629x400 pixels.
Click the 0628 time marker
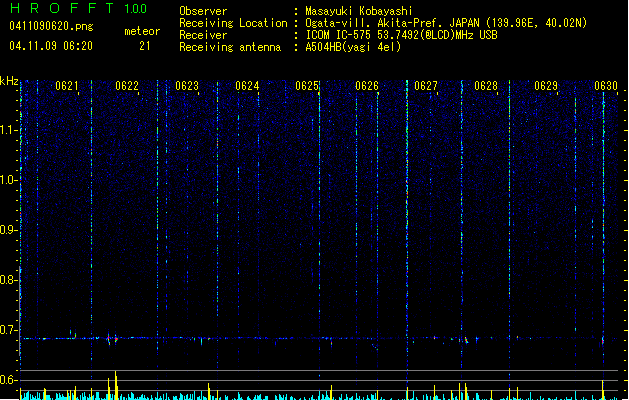click(x=486, y=86)
